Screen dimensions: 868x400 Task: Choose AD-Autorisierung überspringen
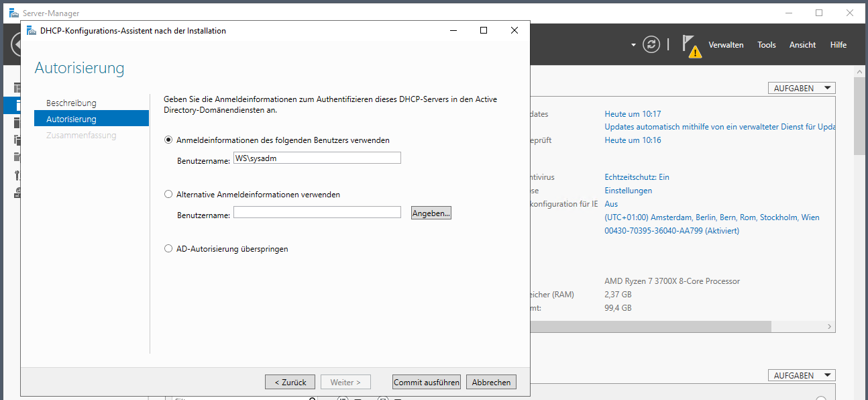pyautogui.click(x=168, y=248)
